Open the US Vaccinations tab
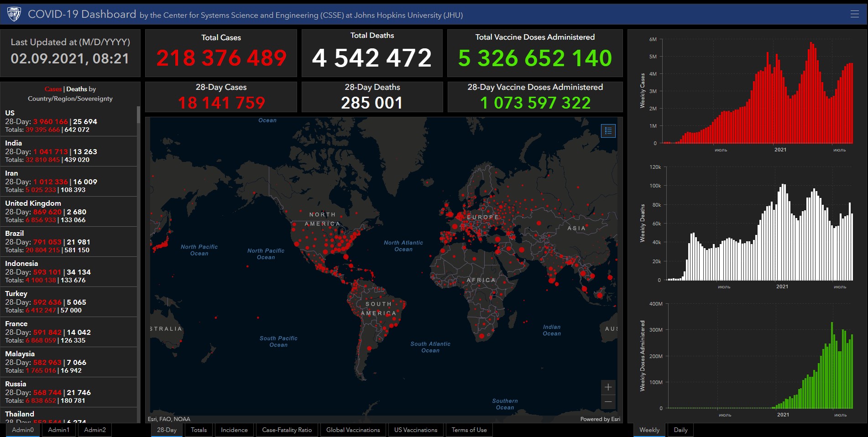Image resolution: width=868 pixels, height=437 pixels. (415, 430)
